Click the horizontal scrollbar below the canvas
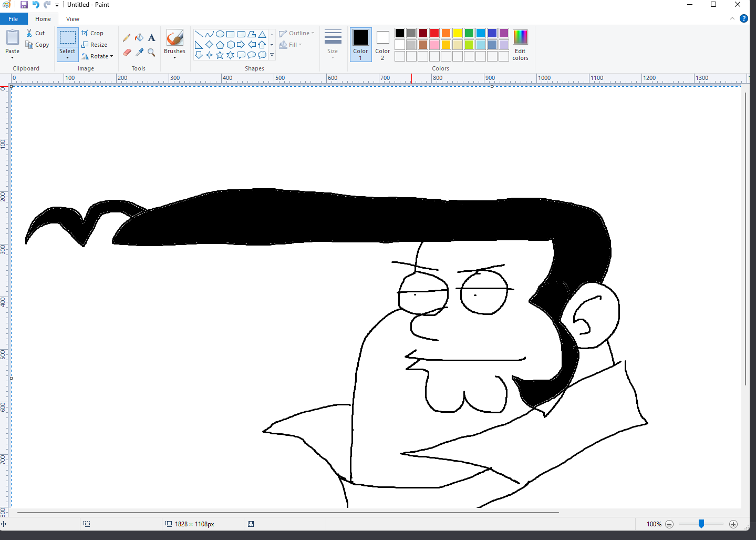Image resolution: width=756 pixels, height=540 pixels. [x=288, y=512]
